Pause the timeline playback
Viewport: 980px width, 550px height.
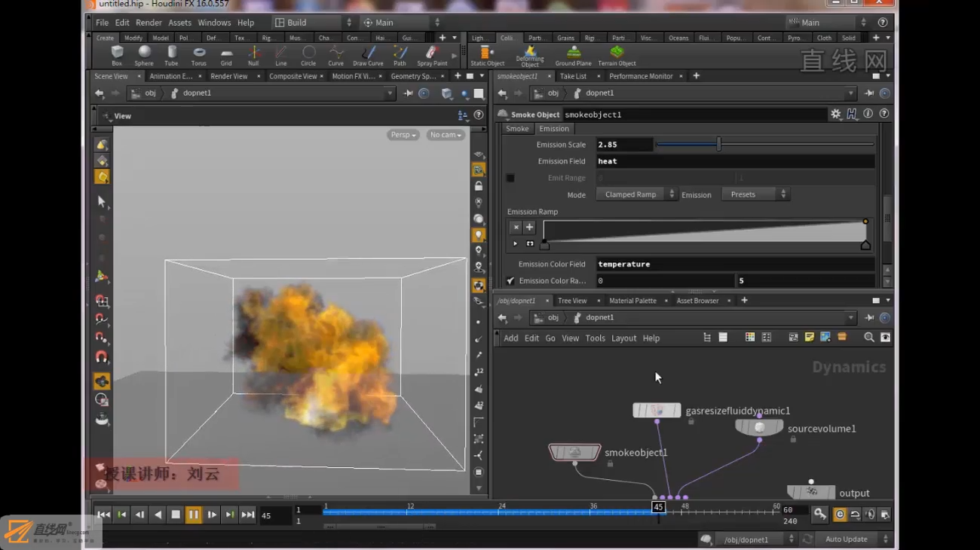point(194,515)
